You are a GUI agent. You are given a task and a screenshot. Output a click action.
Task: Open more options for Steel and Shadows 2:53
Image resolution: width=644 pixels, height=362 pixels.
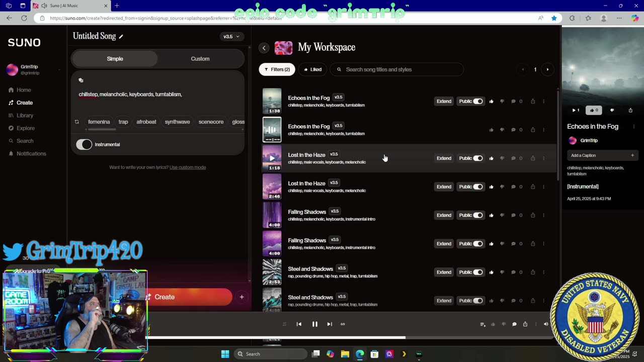[543, 272]
